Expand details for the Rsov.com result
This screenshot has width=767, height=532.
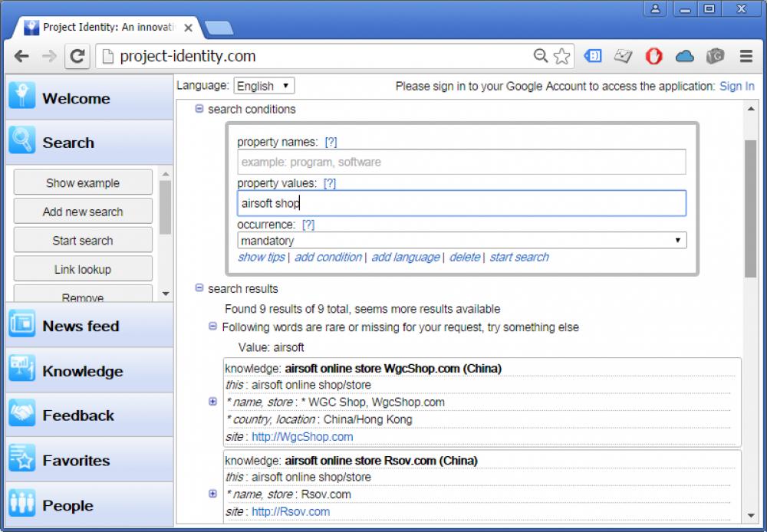213,494
